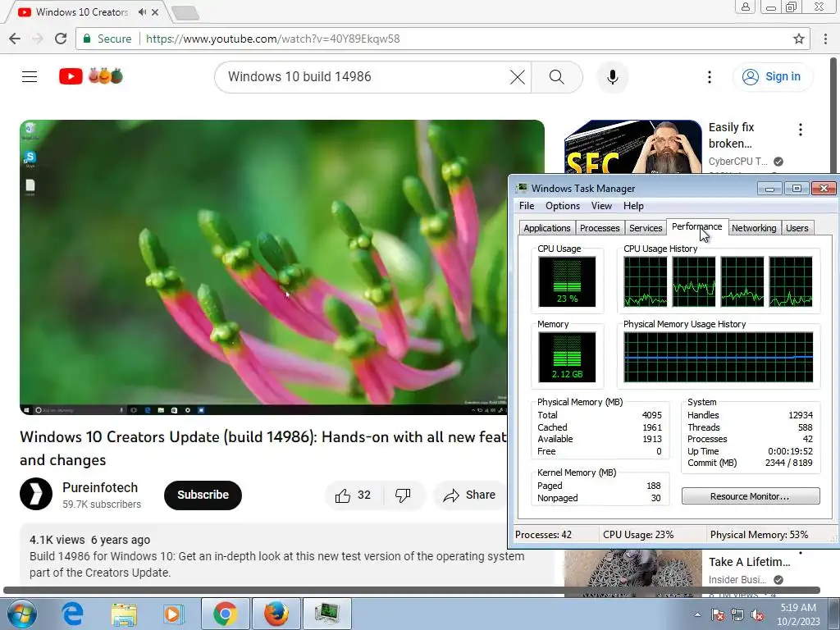
Task: Open Chrome profile icon at top
Action: (x=746, y=7)
